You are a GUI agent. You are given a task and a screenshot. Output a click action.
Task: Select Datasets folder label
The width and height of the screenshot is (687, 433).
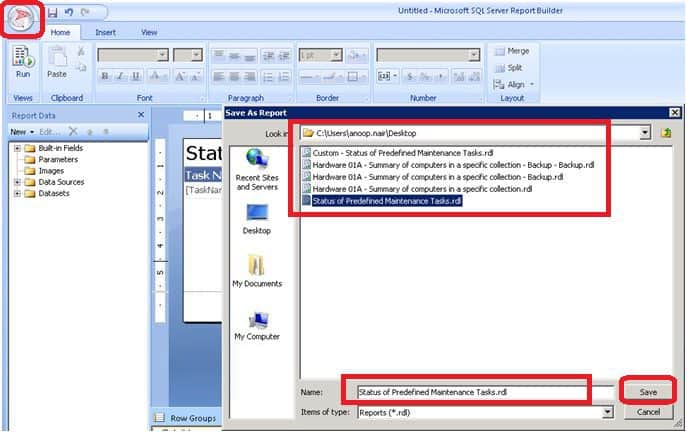pyautogui.click(x=54, y=193)
